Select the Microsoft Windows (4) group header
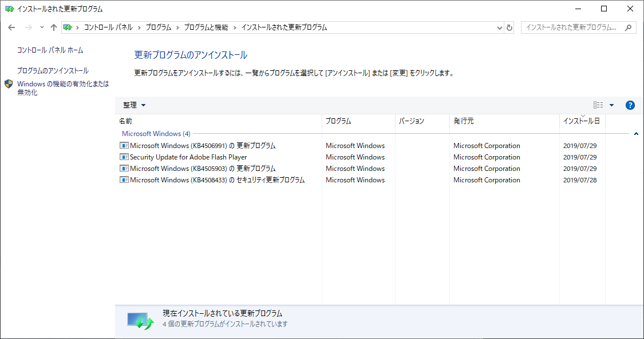The height and width of the screenshot is (339, 644). coord(156,134)
